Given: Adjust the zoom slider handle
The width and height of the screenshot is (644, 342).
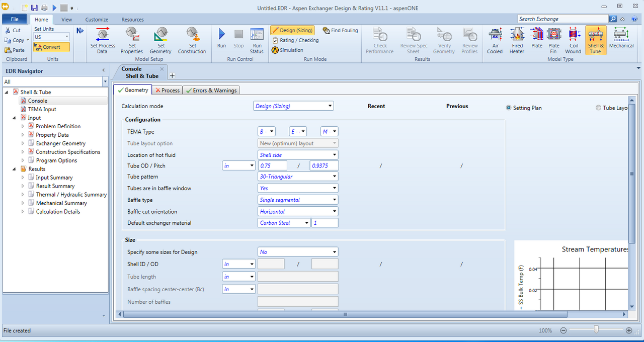Looking at the screenshot, I should point(596,330).
